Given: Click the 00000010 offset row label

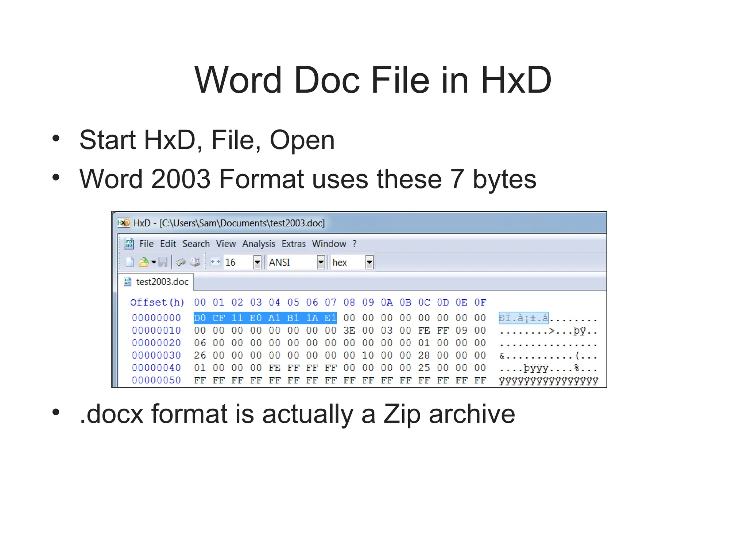Looking at the screenshot, I should (156, 331).
